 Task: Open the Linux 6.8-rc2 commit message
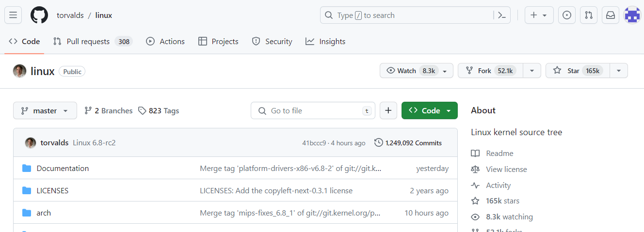pos(94,143)
